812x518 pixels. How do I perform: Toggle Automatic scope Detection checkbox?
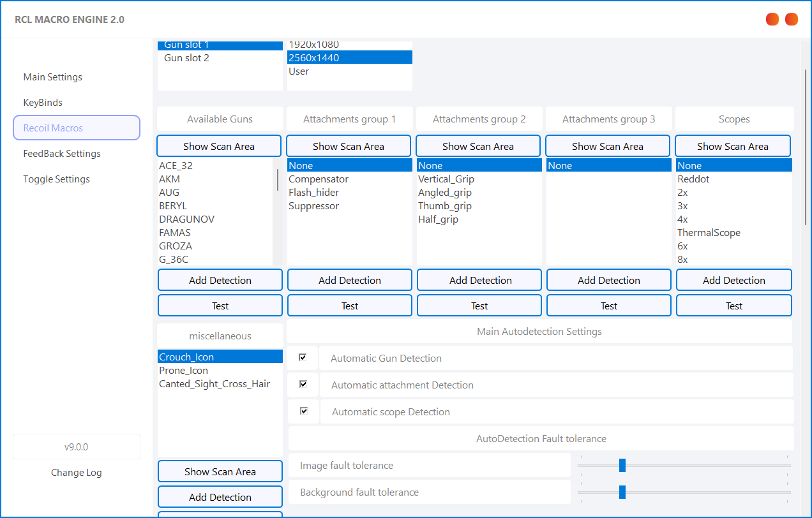click(303, 411)
